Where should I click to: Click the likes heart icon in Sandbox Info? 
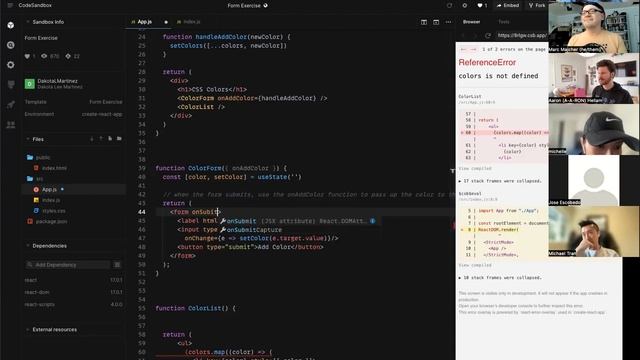(x=27, y=56)
